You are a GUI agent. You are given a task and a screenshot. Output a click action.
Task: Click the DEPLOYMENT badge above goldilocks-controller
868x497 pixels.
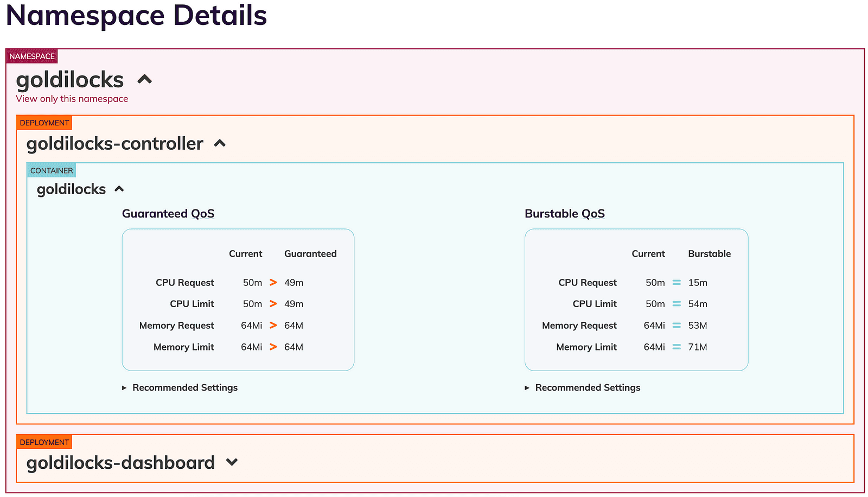43,122
